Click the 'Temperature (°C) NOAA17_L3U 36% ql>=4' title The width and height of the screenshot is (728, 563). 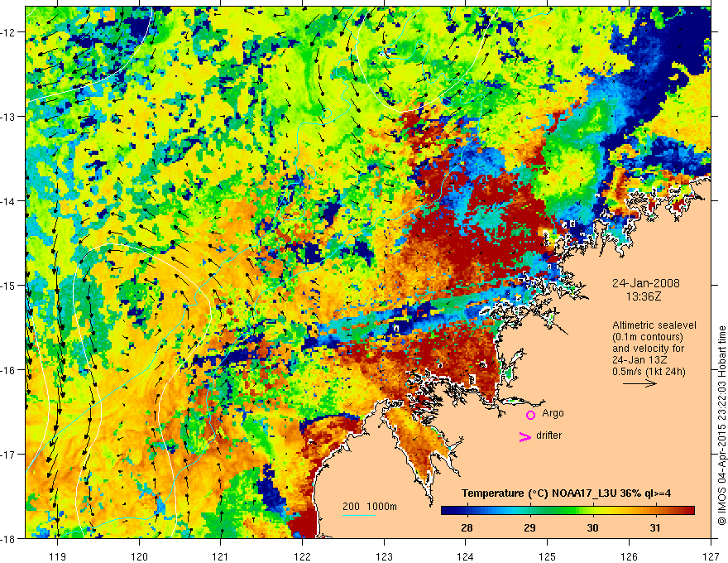tap(566, 493)
